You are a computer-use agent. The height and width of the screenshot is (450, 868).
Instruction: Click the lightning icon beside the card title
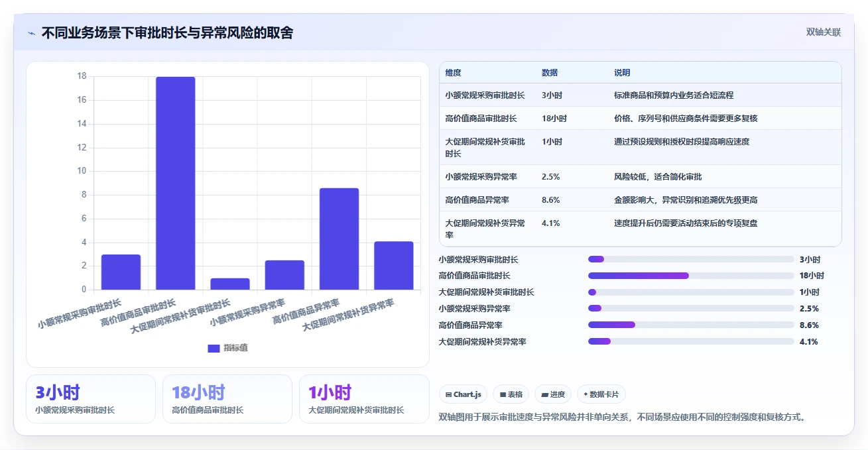(x=32, y=33)
